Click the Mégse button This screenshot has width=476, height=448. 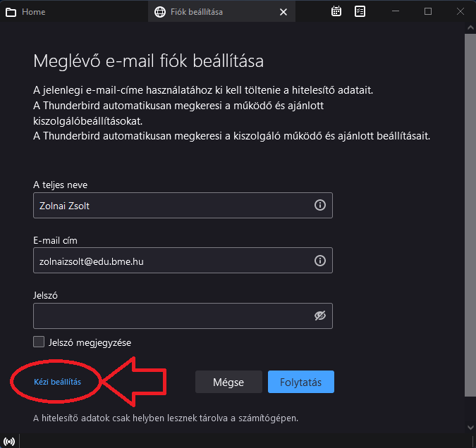228,382
